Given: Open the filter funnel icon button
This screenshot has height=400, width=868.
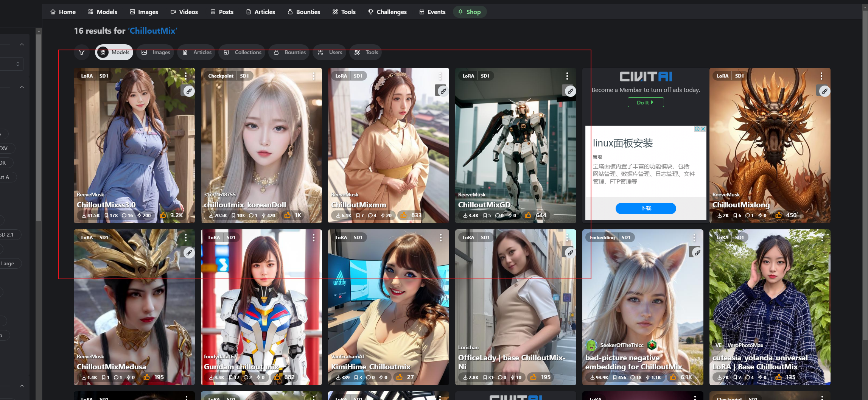Looking at the screenshot, I should 82,52.
